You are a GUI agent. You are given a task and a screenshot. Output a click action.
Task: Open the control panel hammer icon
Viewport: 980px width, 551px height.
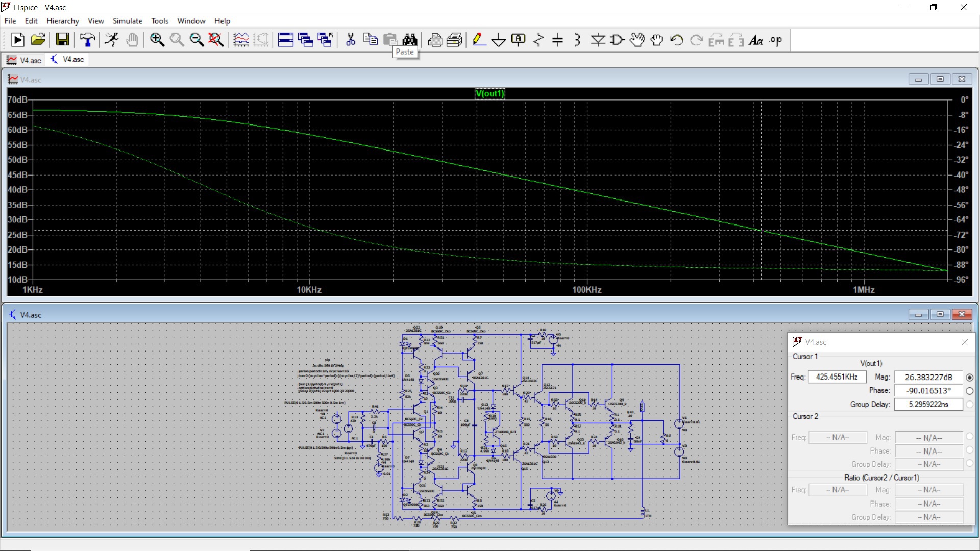click(87, 40)
